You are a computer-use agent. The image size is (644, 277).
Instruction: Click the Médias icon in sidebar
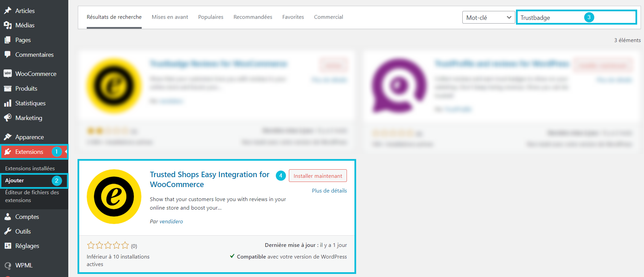coord(8,25)
